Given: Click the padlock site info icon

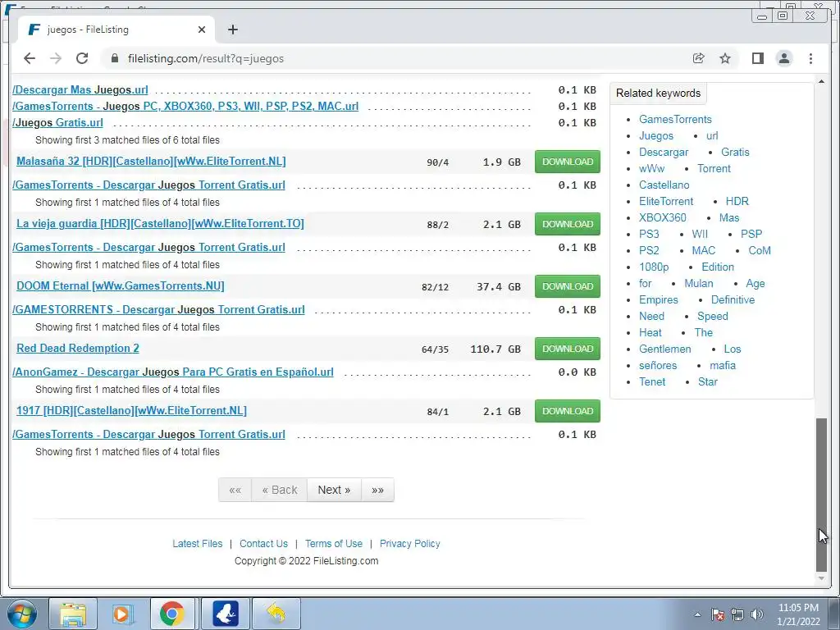Looking at the screenshot, I should pyautogui.click(x=114, y=58).
